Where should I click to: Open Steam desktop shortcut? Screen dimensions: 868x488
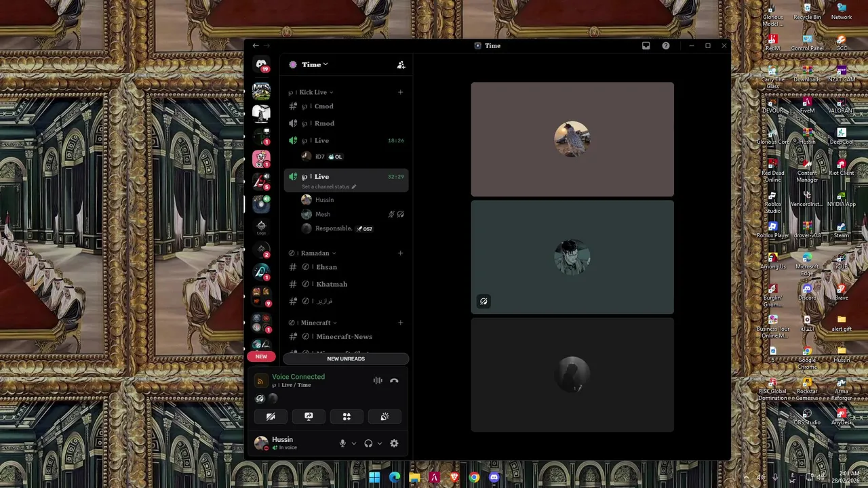[842, 230]
